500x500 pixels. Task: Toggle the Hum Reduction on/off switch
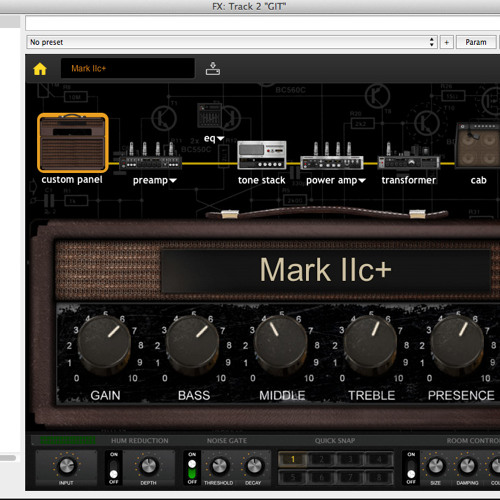[114, 468]
